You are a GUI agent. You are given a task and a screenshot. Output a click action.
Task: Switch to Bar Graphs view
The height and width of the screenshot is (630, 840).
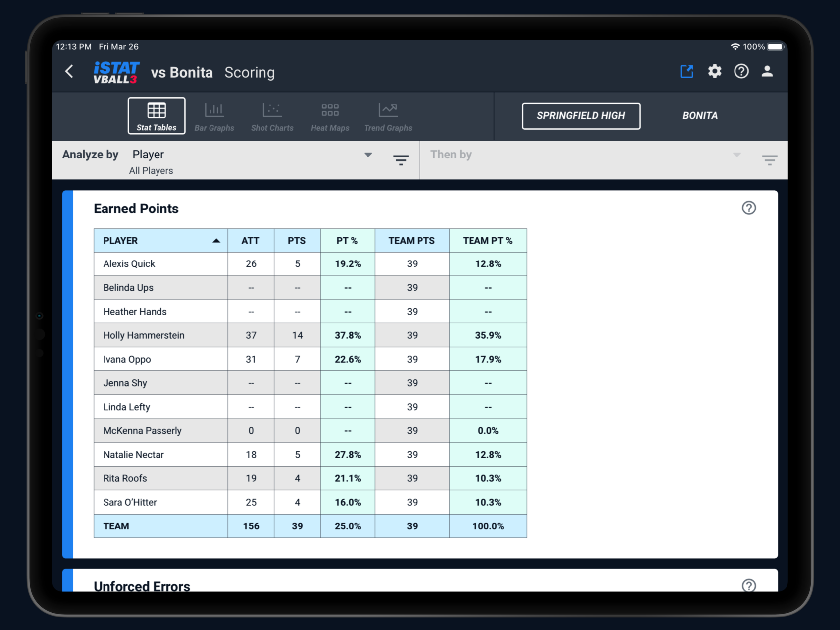pyautogui.click(x=214, y=116)
